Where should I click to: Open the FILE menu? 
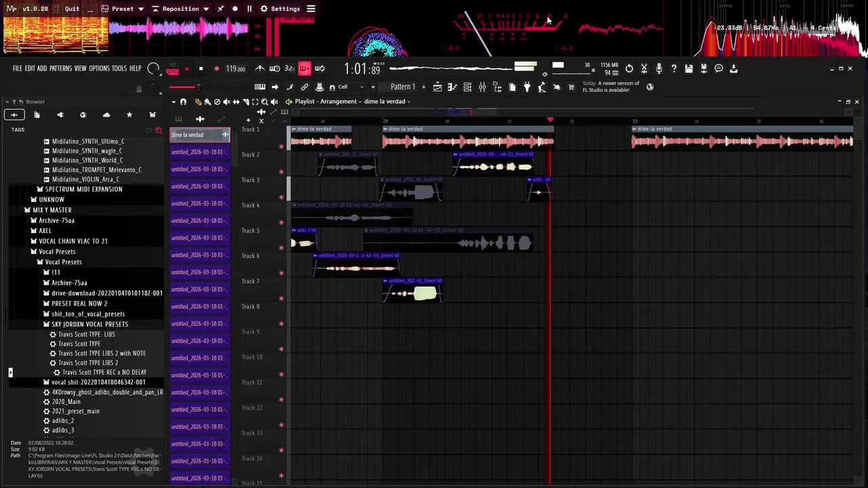click(18, 68)
